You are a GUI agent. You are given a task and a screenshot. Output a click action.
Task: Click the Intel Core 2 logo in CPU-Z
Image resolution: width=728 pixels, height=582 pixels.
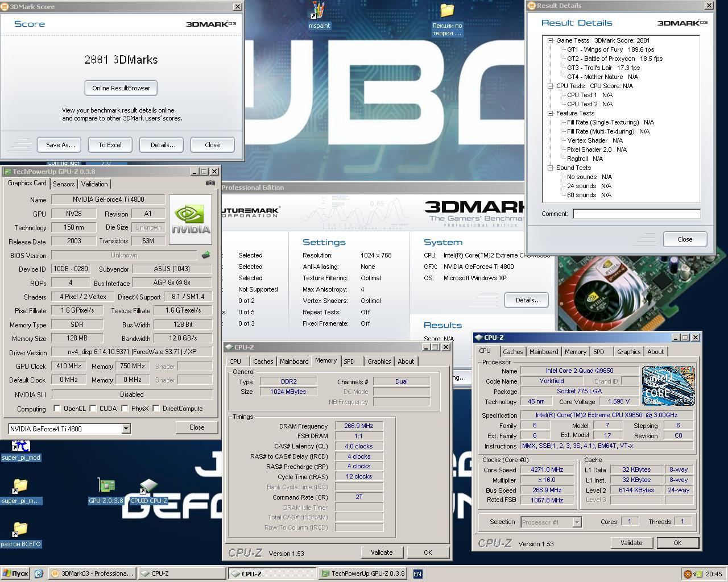(668, 385)
